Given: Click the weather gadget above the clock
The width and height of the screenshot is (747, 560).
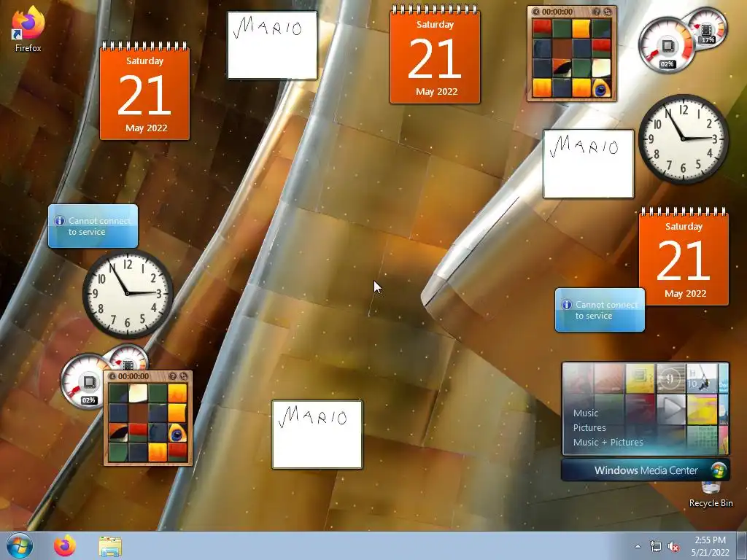Looking at the screenshot, I should (93, 226).
